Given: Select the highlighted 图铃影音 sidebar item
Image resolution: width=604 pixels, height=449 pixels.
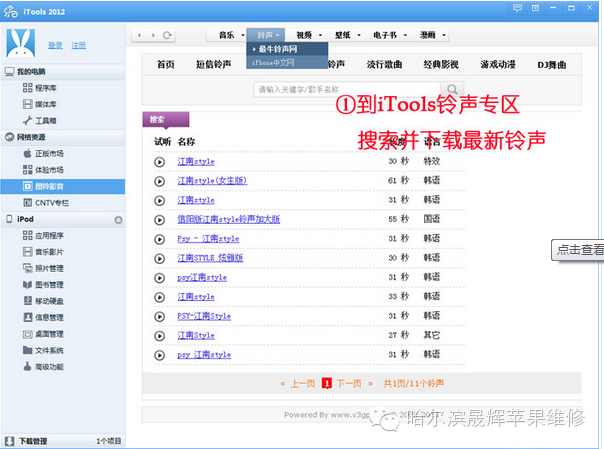Looking at the screenshot, I should (63, 186).
